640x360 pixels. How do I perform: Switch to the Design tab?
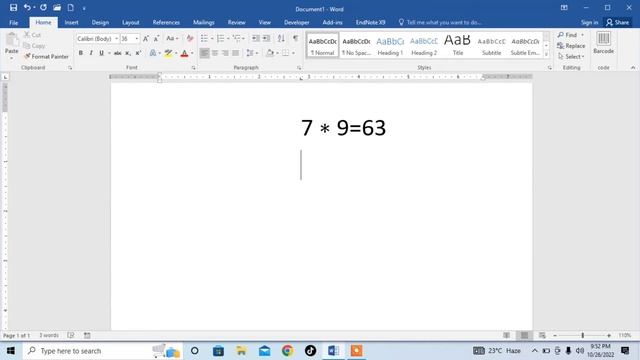pos(100,22)
